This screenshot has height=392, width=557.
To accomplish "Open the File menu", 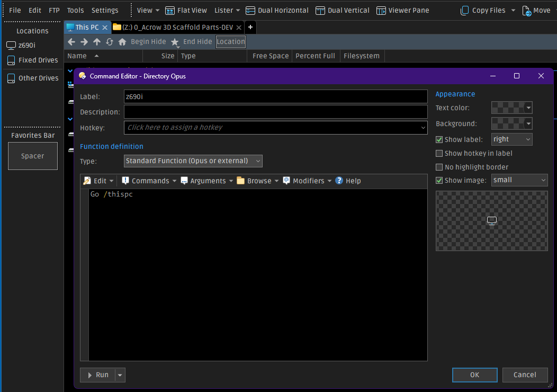I will 15,11.
